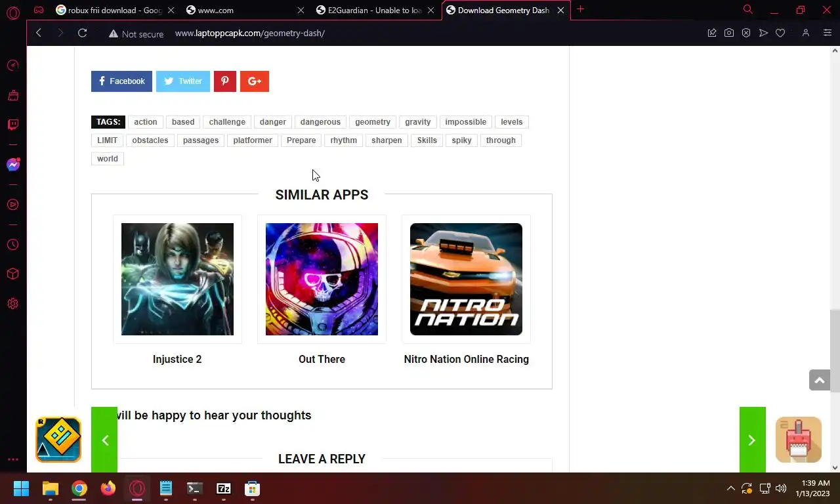This screenshot has height=504, width=840.
Task: Open the 'world' tag
Action: [x=108, y=159]
